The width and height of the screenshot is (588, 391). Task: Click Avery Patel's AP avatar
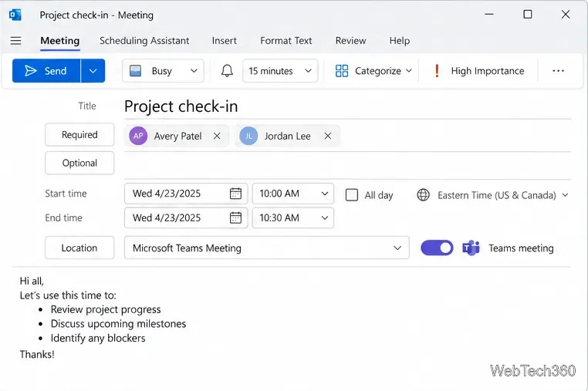click(138, 136)
